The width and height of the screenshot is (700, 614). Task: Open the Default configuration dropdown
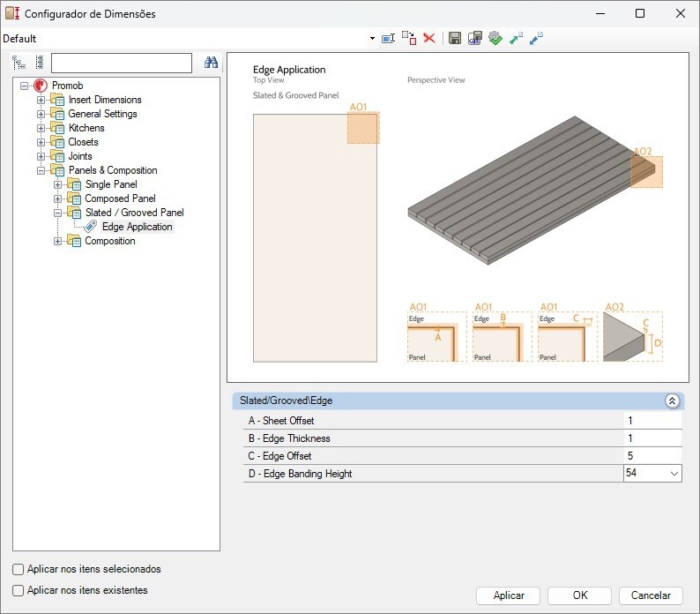coord(372,39)
